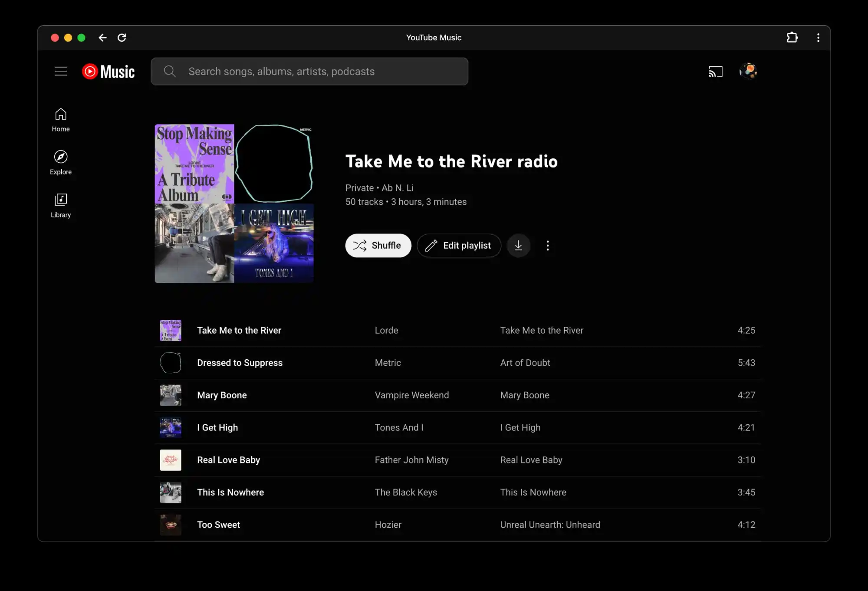This screenshot has width=868, height=591.
Task: Click Too Sweet track thumbnail
Action: [x=171, y=525]
